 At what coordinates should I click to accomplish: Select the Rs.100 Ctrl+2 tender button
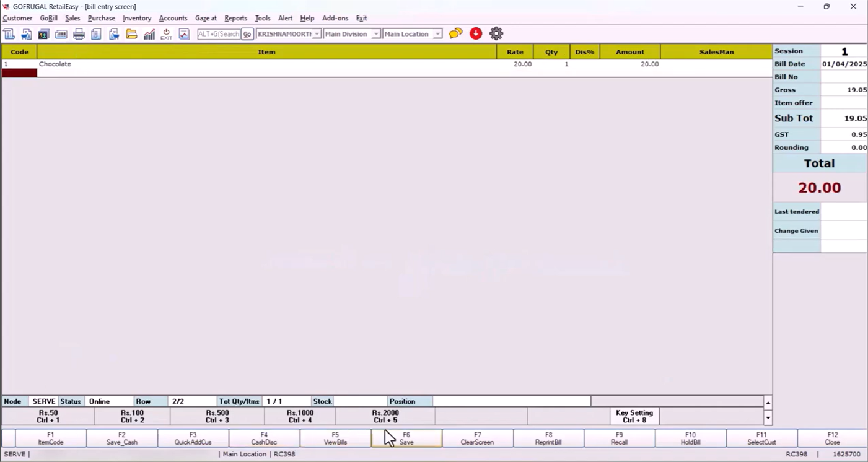133,416
